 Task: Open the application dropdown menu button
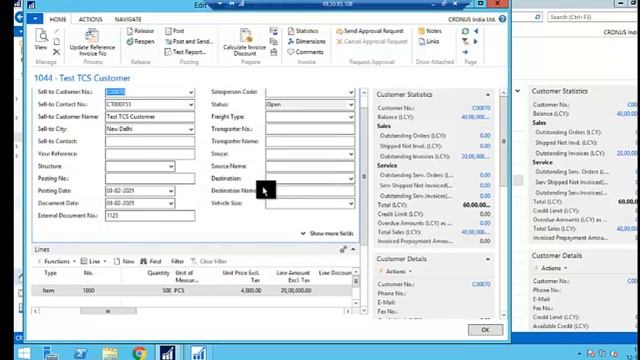pyautogui.click(x=35, y=19)
